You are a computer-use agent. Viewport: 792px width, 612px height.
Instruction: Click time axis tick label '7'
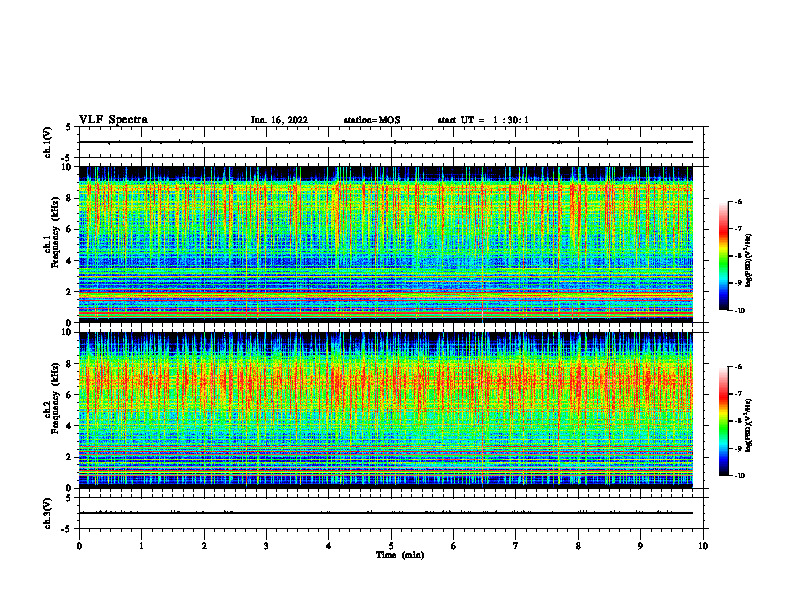coord(516,546)
